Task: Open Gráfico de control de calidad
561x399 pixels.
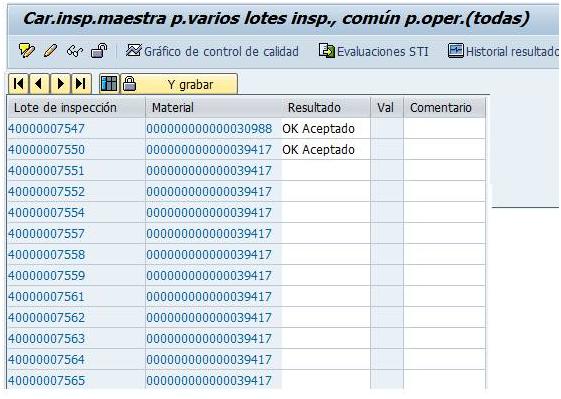Action: coord(212,51)
